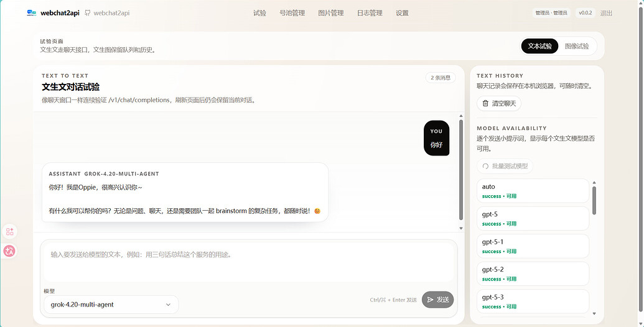Click the 2 条消息 counter badge
The height and width of the screenshot is (327, 644).
tap(441, 78)
